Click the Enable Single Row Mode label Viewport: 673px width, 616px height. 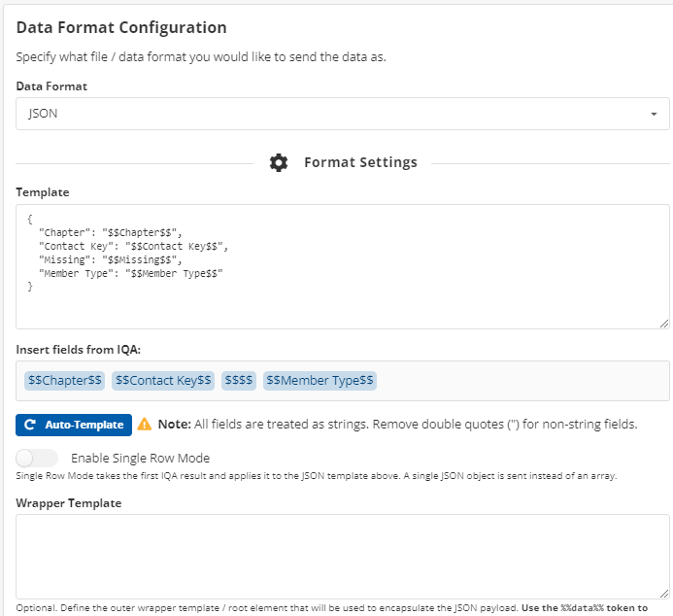(x=140, y=458)
